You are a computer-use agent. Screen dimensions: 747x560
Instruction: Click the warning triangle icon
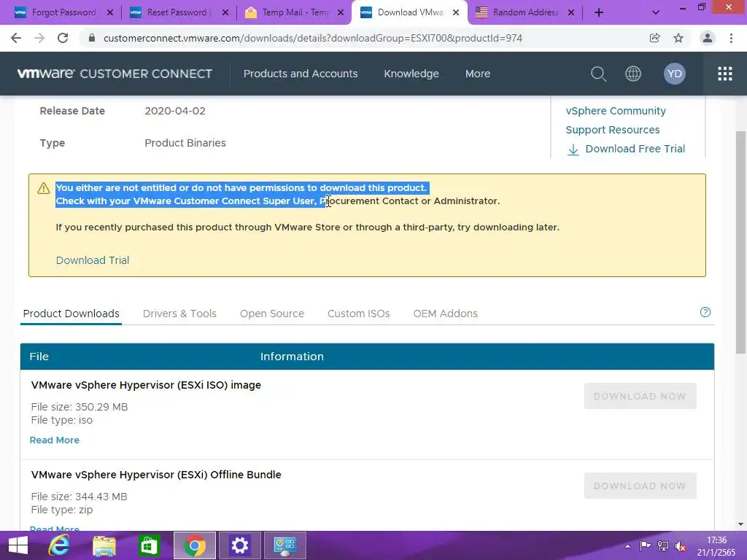click(43, 188)
